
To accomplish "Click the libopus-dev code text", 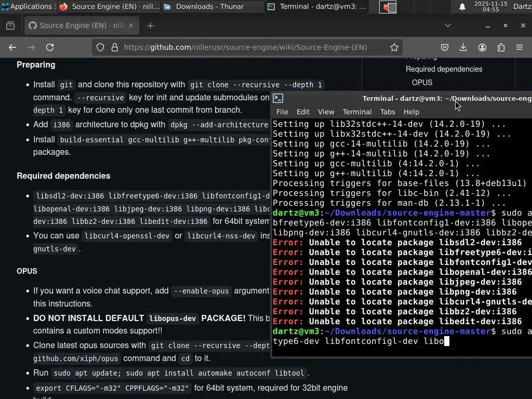I will [172, 318].
